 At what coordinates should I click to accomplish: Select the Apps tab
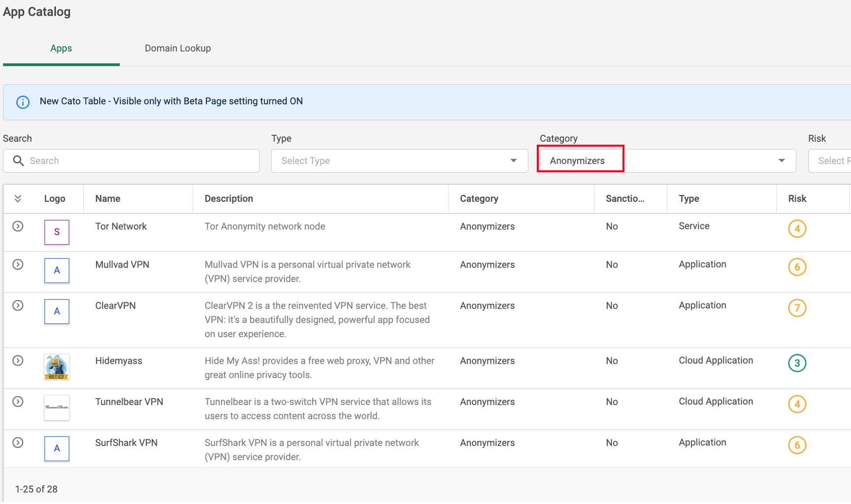point(61,48)
